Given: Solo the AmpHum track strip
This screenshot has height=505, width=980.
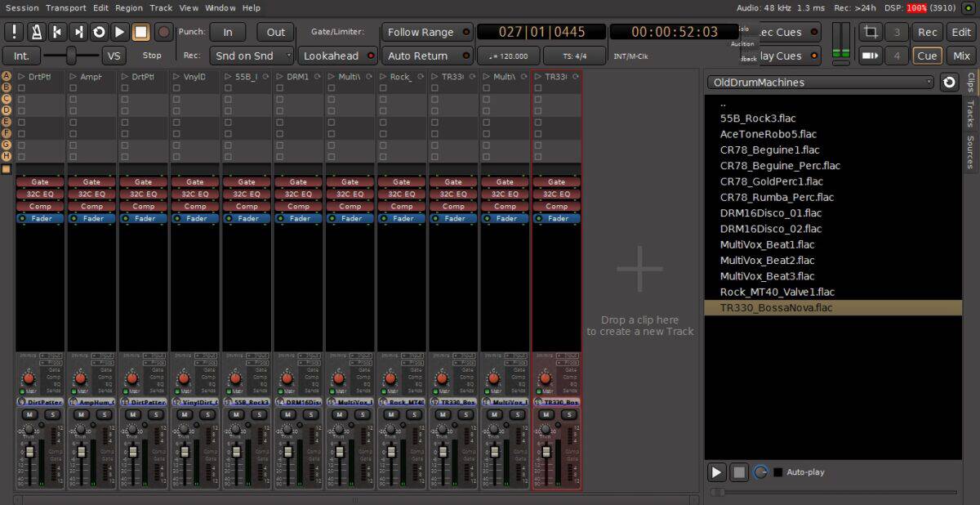Looking at the screenshot, I should (104, 415).
